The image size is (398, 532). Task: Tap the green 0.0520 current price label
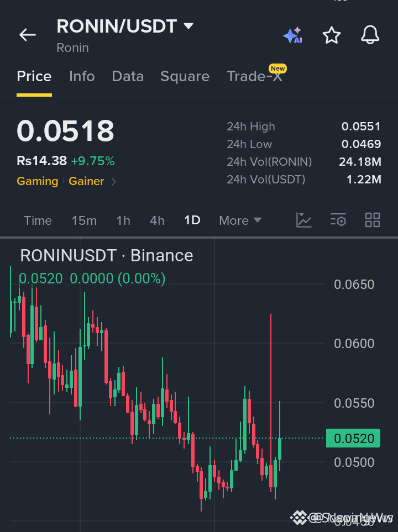[353, 438]
